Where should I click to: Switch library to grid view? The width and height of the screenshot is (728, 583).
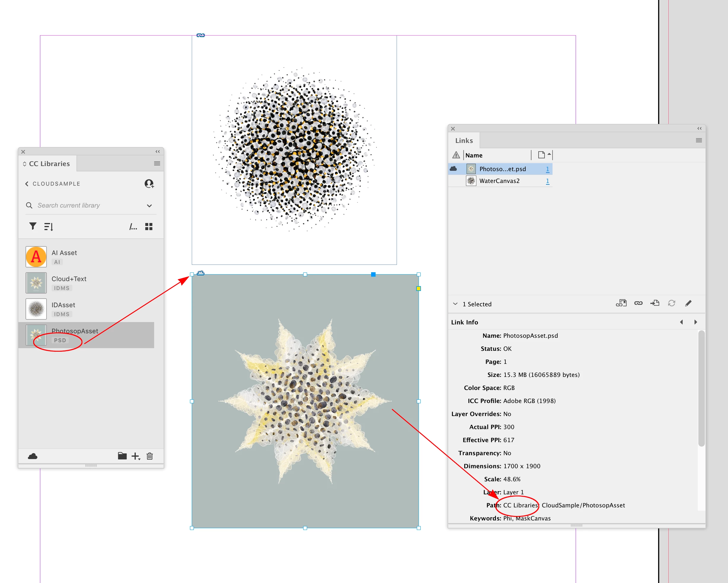pos(149,226)
